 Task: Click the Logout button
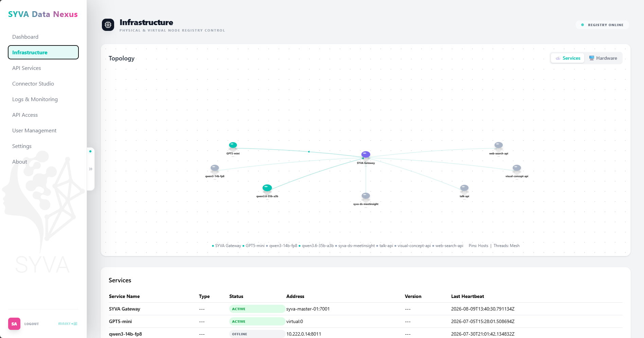click(32, 324)
